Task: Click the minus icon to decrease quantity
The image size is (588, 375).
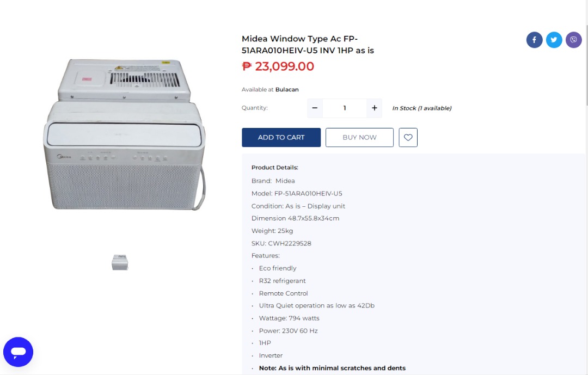Action: [315, 108]
